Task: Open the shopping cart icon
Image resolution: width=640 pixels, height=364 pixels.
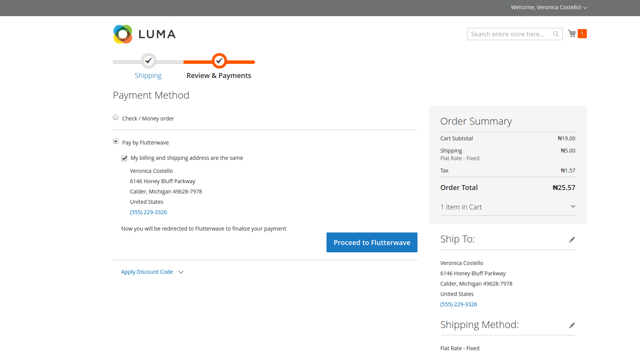Action: click(x=572, y=34)
